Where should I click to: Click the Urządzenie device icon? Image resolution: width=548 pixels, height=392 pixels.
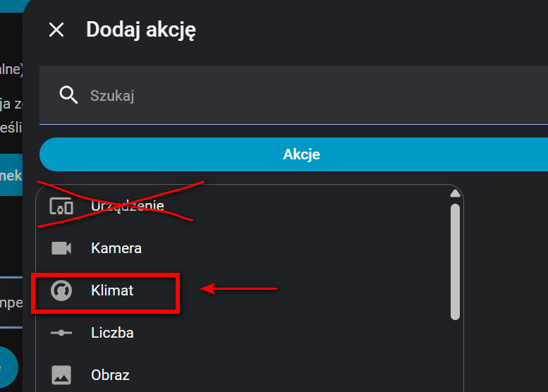coord(61,207)
